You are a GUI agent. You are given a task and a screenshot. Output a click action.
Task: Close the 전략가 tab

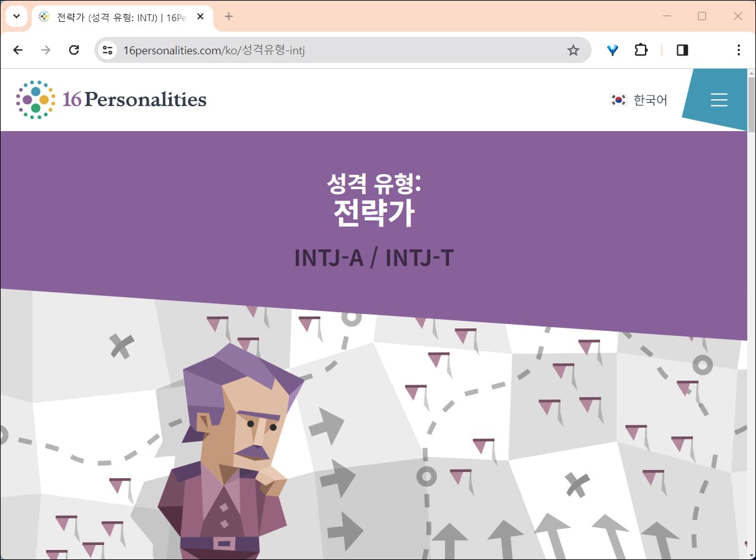click(x=200, y=17)
